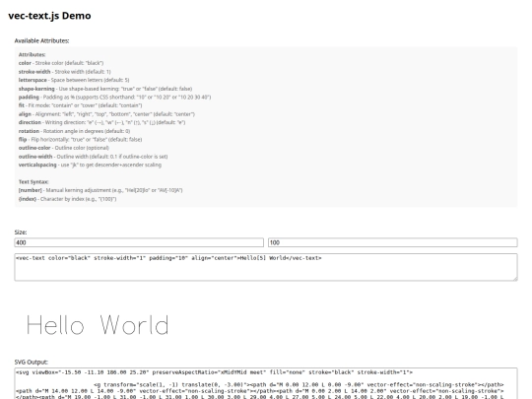Click the width size field containing 400
Image resolution: width=532 pixels, height=399 pixels.
(139, 242)
